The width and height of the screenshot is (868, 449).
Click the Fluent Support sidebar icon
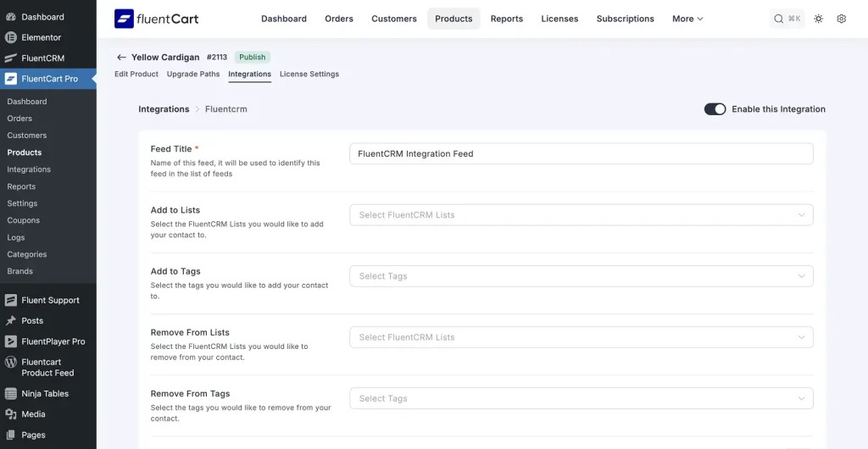pyautogui.click(x=10, y=300)
